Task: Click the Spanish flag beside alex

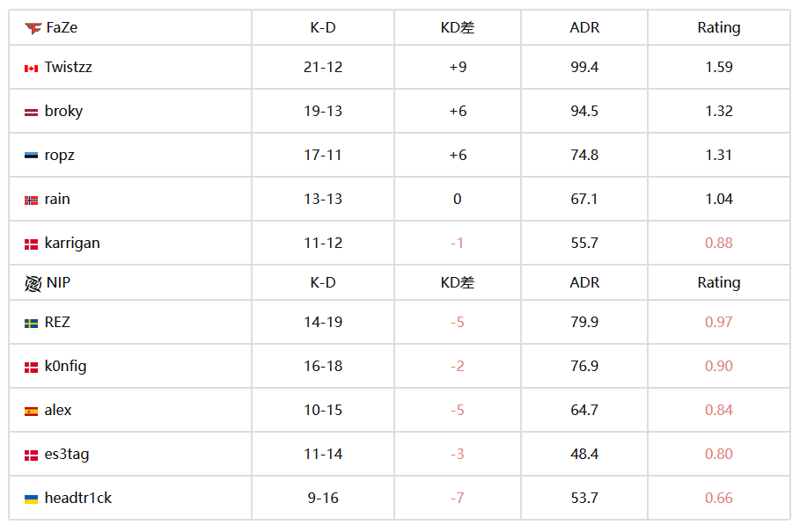Action: (31, 412)
